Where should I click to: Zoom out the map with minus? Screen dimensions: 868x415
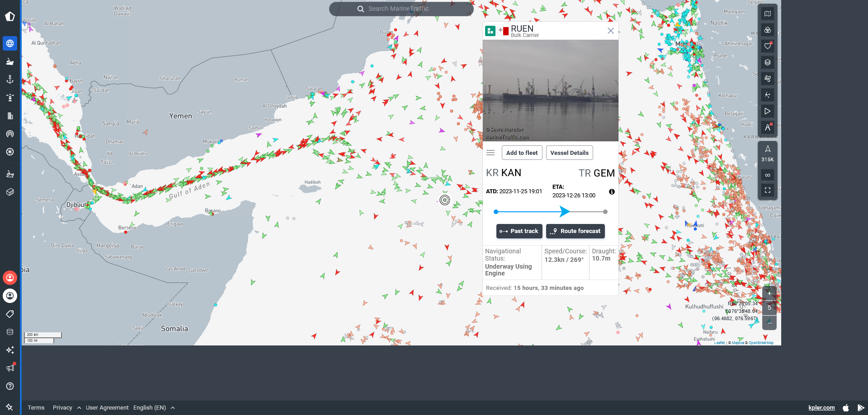pyautogui.click(x=769, y=322)
